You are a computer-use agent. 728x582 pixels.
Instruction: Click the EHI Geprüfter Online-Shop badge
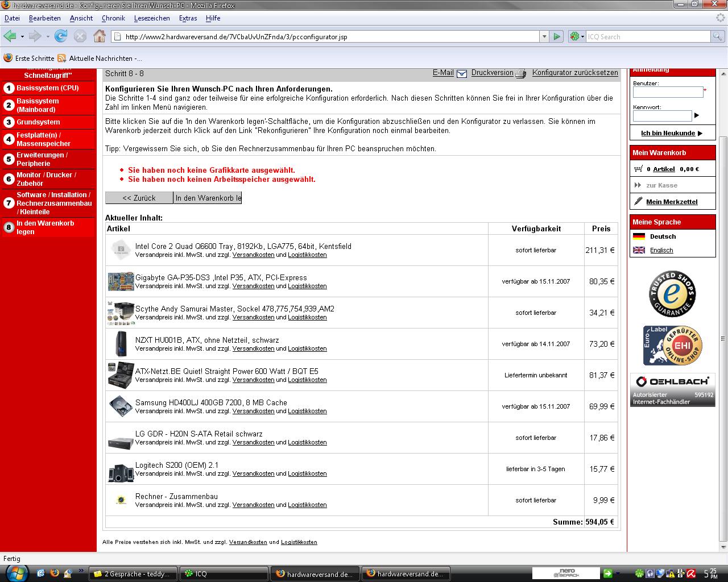672,346
